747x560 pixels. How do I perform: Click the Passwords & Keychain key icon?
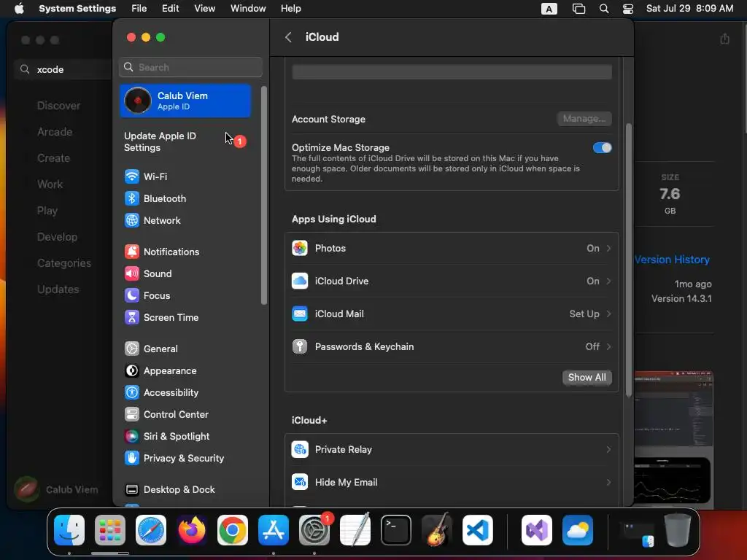(300, 346)
